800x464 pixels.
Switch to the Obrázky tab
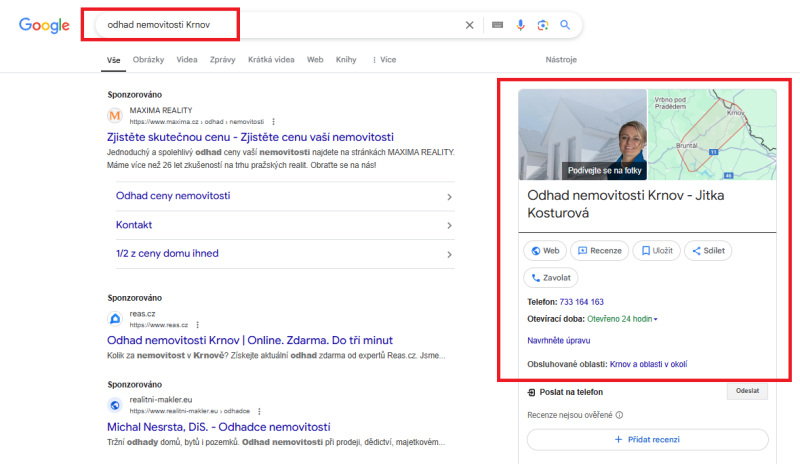tap(148, 60)
